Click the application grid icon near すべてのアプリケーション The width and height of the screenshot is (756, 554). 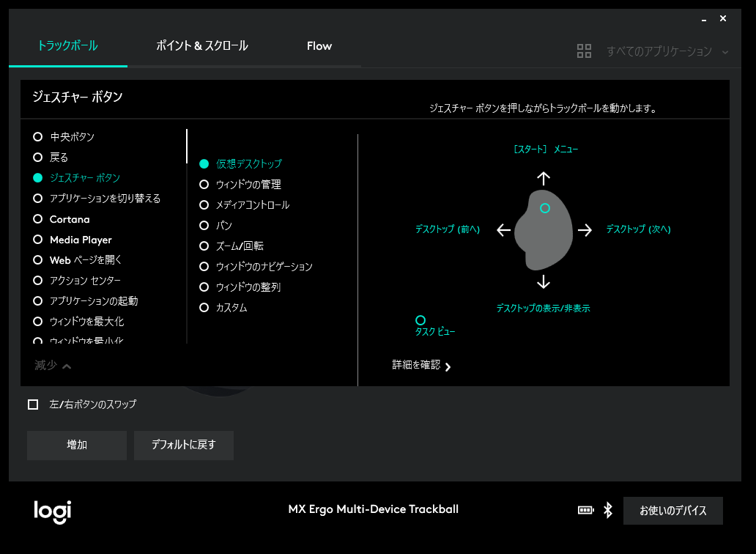click(x=584, y=51)
